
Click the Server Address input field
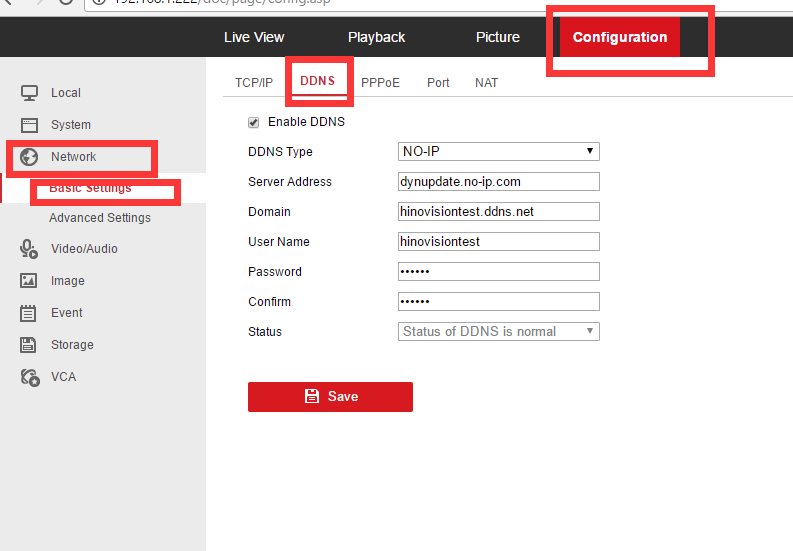pyautogui.click(x=498, y=182)
